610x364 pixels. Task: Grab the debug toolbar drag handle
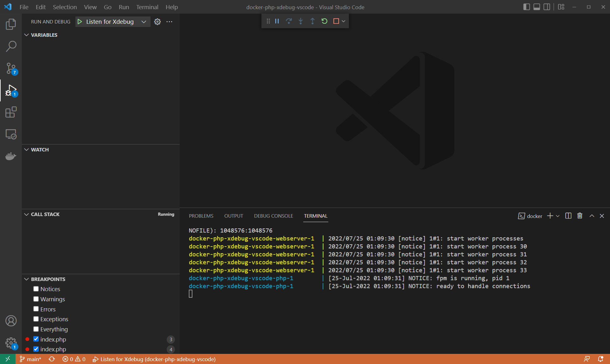click(268, 21)
